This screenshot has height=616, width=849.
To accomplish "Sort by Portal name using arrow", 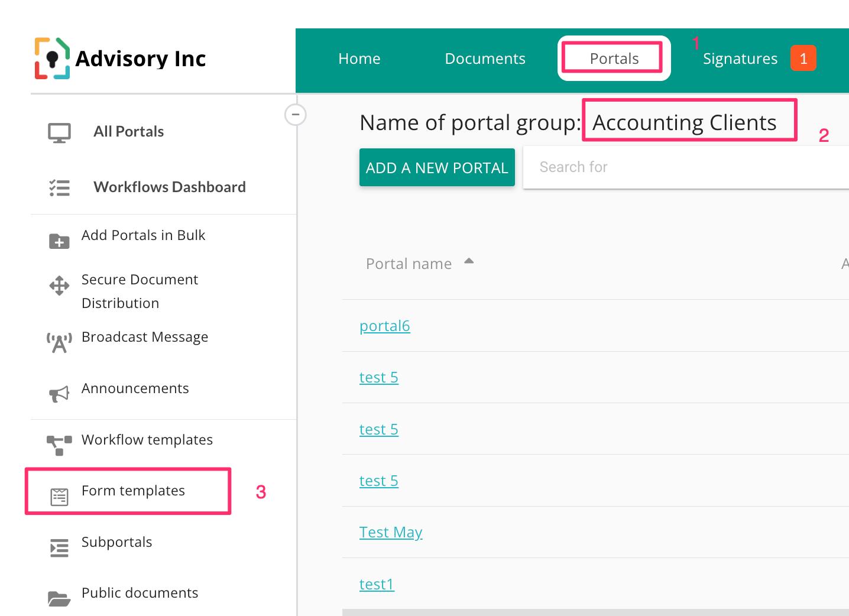I will 469,261.
